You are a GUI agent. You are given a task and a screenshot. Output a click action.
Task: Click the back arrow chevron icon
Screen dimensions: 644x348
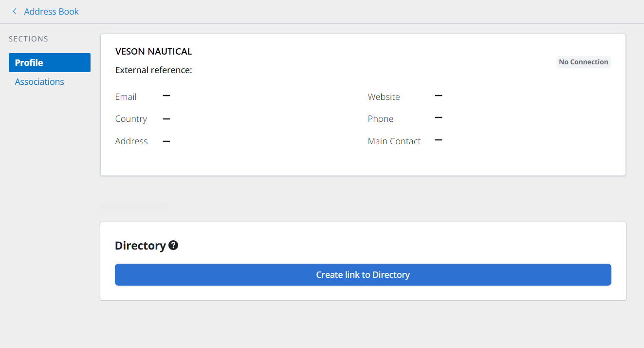click(14, 11)
